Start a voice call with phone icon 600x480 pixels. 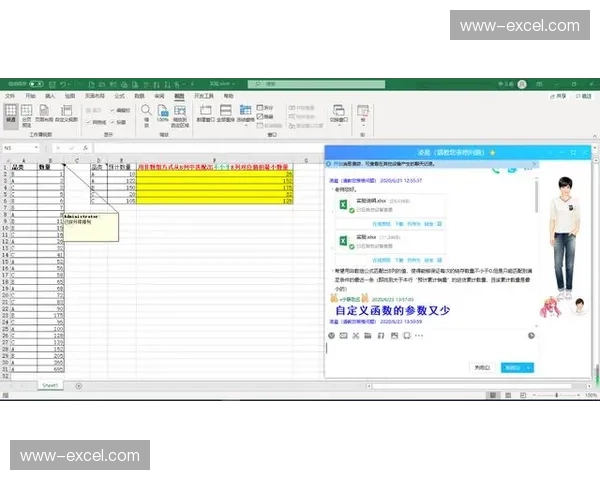496,170
